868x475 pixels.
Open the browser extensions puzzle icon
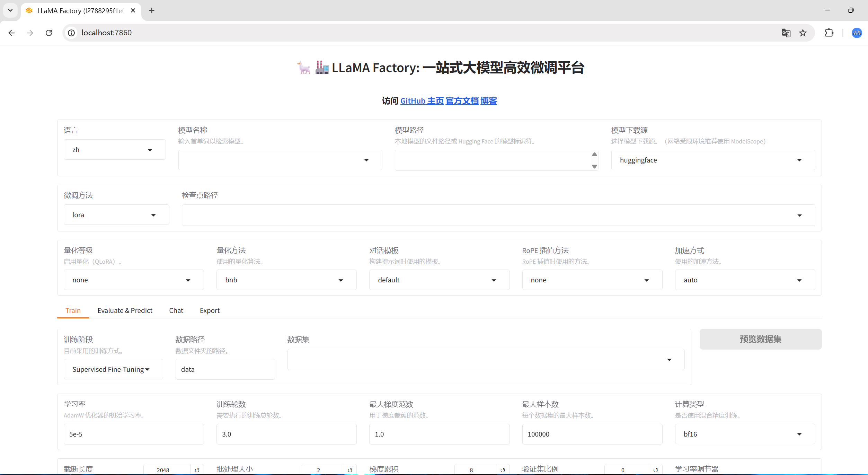[829, 33]
